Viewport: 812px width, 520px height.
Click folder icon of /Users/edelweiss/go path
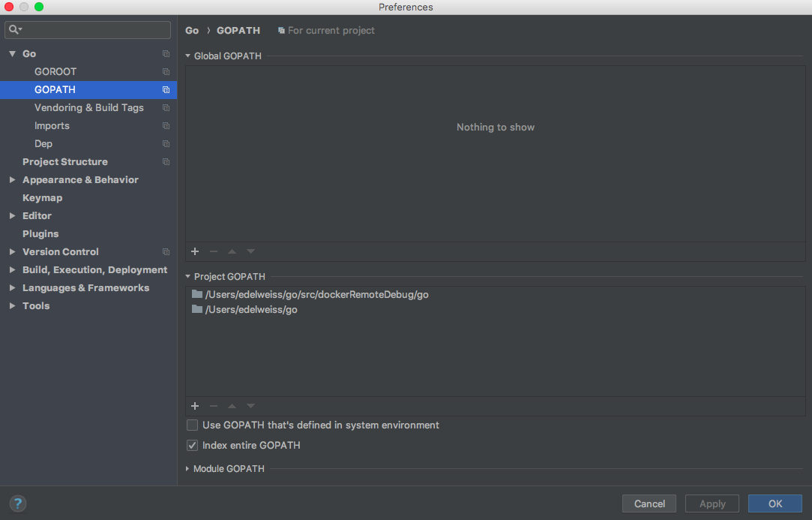[x=196, y=309]
